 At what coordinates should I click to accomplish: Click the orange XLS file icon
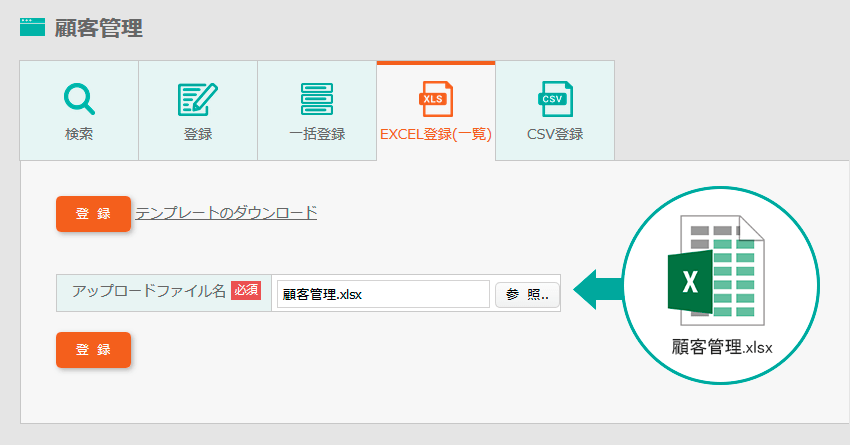pos(436,99)
